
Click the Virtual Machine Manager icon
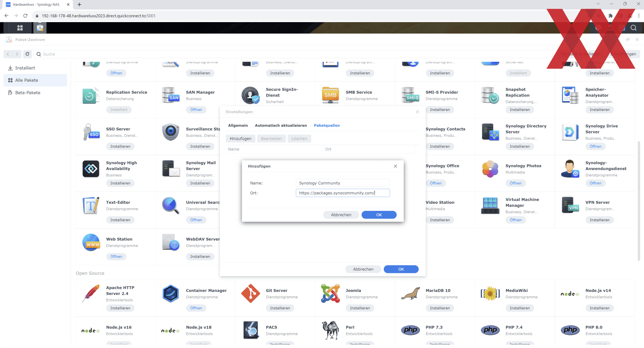coord(490,206)
